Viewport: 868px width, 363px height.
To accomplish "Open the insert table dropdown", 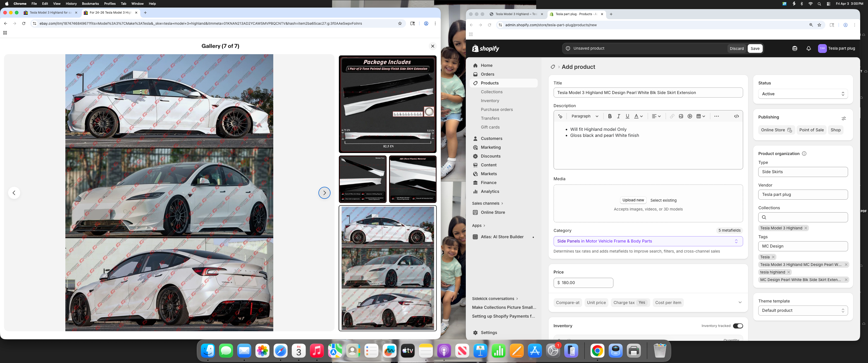I will pyautogui.click(x=701, y=116).
